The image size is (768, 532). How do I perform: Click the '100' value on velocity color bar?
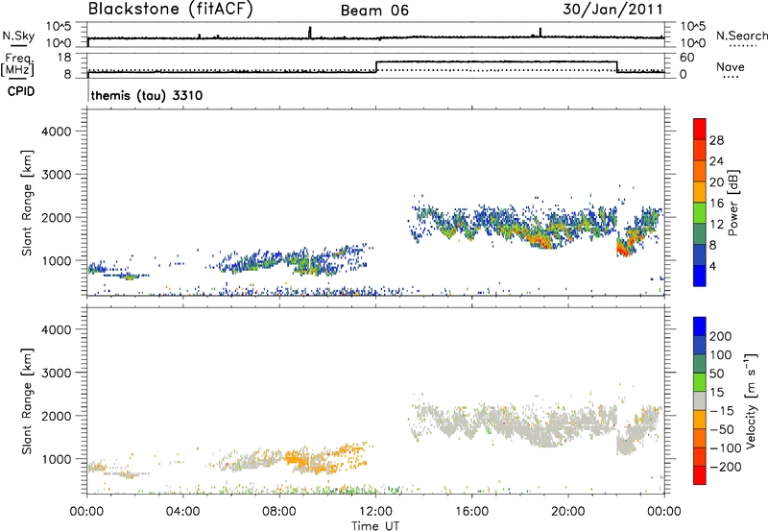[721, 355]
